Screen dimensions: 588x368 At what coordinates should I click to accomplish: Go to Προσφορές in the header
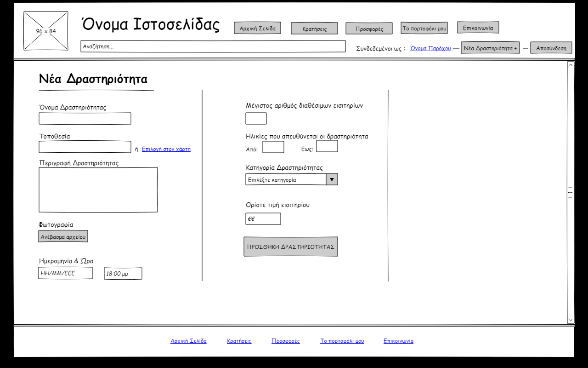coord(369,29)
